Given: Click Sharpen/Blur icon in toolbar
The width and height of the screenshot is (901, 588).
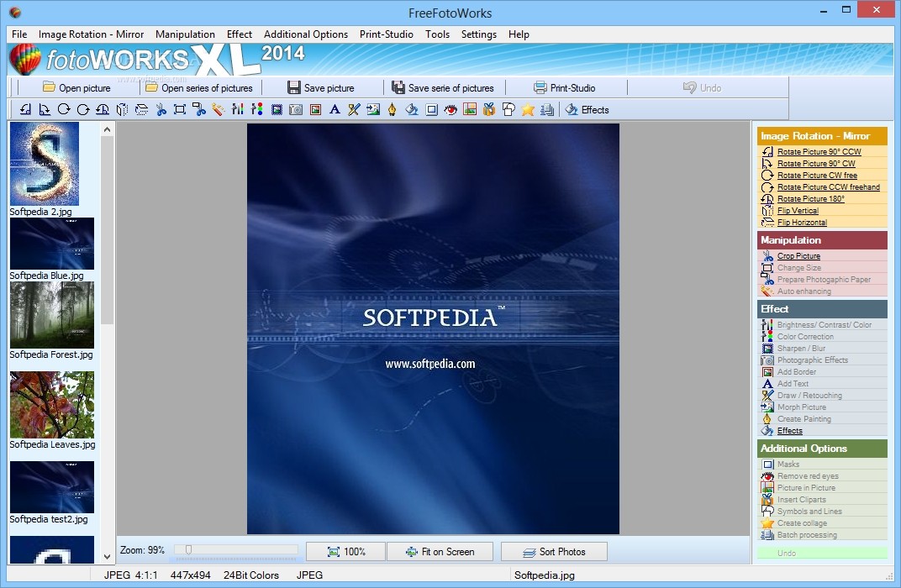Looking at the screenshot, I should (277, 109).
